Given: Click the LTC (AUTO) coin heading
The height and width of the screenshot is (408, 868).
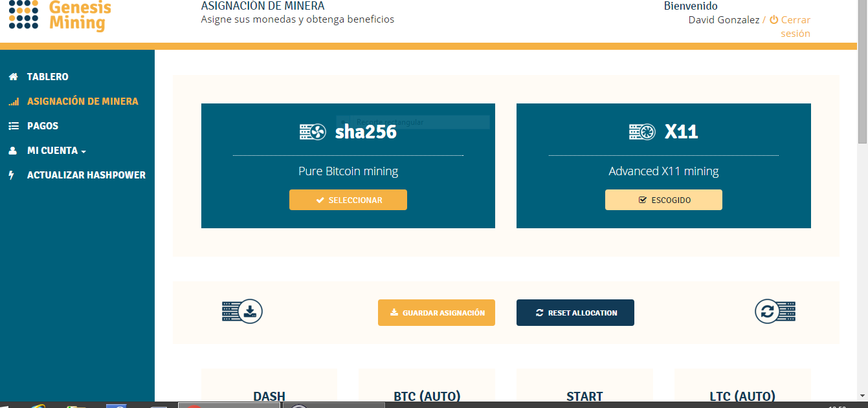Looking at the screenshot, I should [x=742, y=396].
